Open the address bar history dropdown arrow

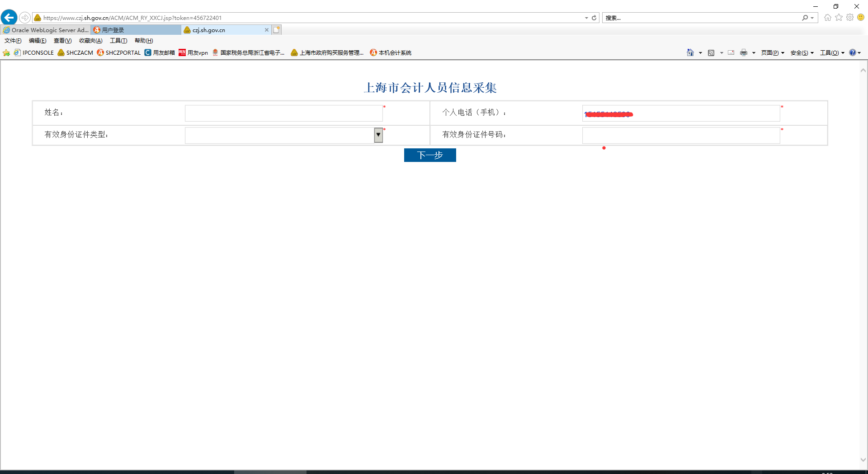point(586,18)
